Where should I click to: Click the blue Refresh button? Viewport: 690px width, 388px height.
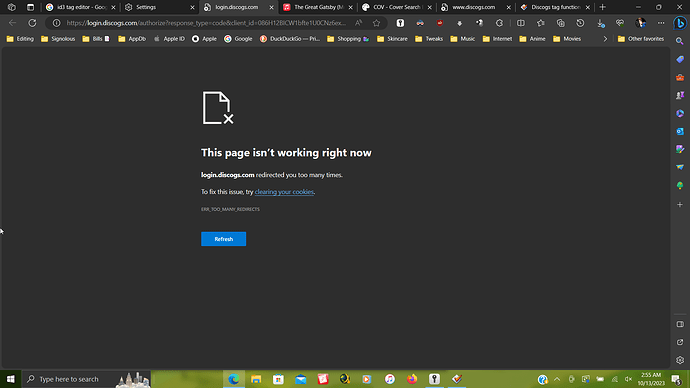pyautogui.click(x=224, y=239)
